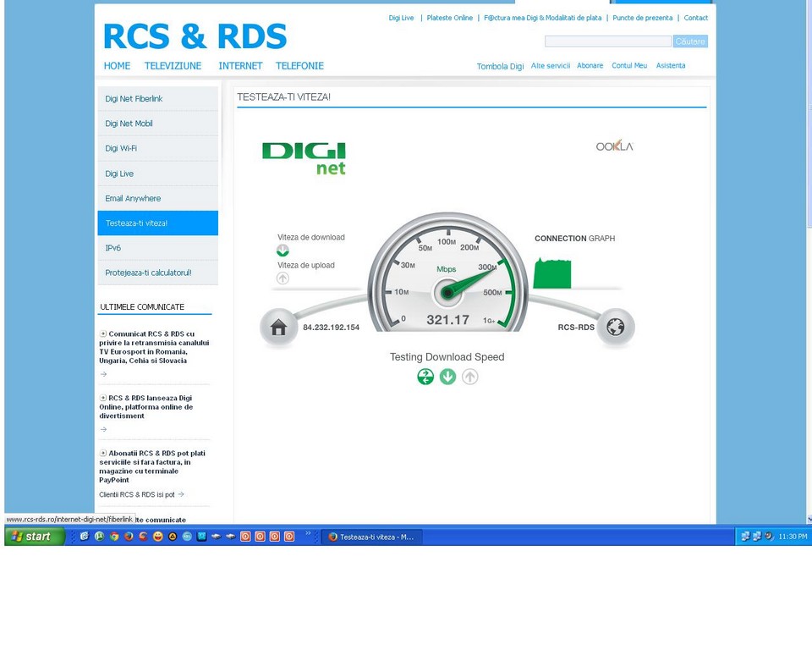Expand the Digi Online announcement using its arrow

click(104, 429)
